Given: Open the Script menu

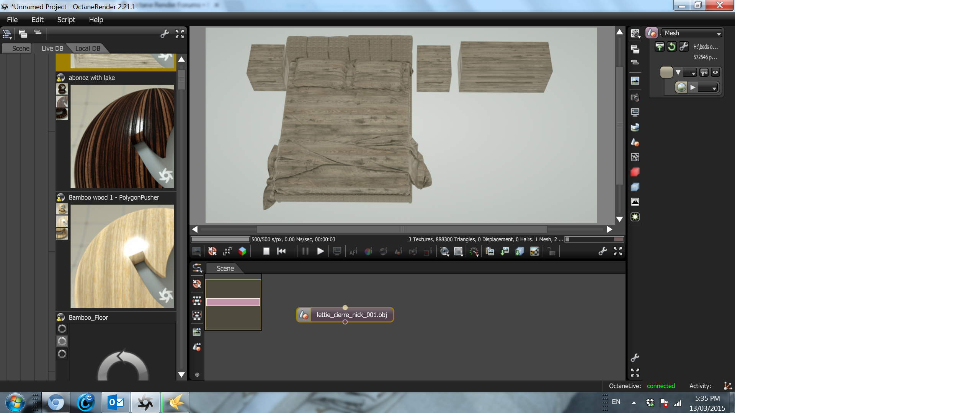Looking at the screenshot, I should point(66,20).
